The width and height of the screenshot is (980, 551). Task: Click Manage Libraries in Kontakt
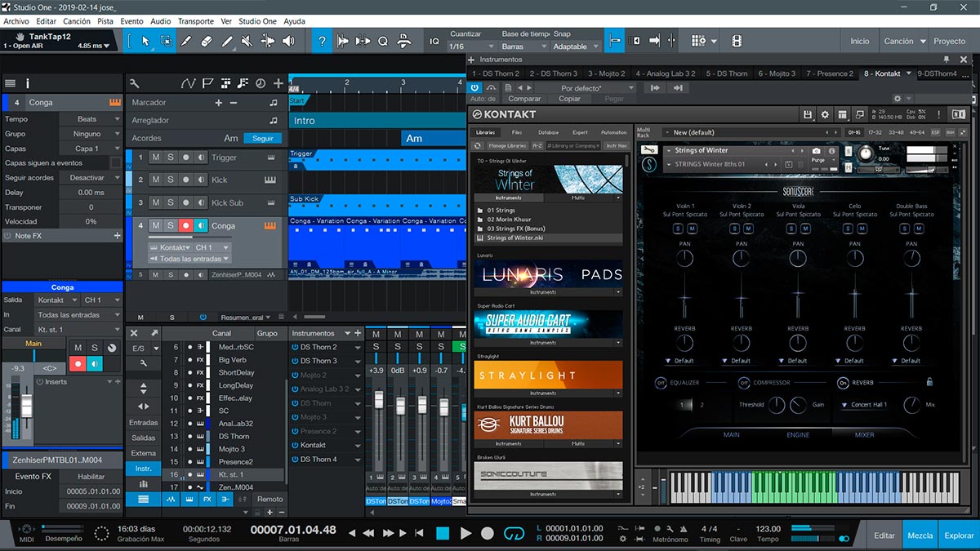coord(507,145)
